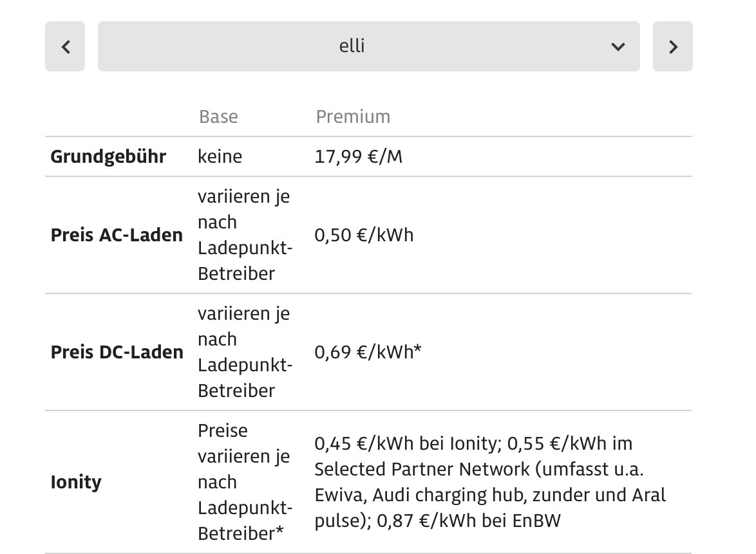
Task: Click Base text in Preis AC-Laden row
Action: 245,235
